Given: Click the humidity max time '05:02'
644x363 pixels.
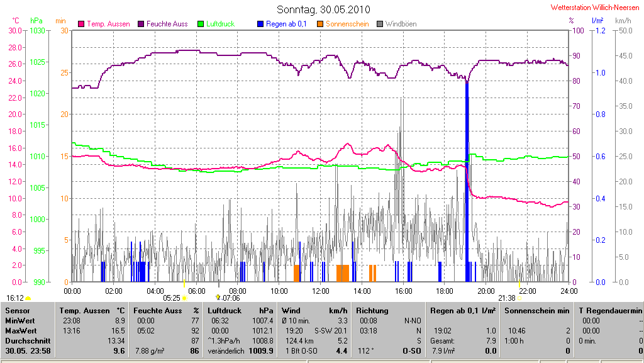Looking at the screenshot, I should [x=146, y=331].
